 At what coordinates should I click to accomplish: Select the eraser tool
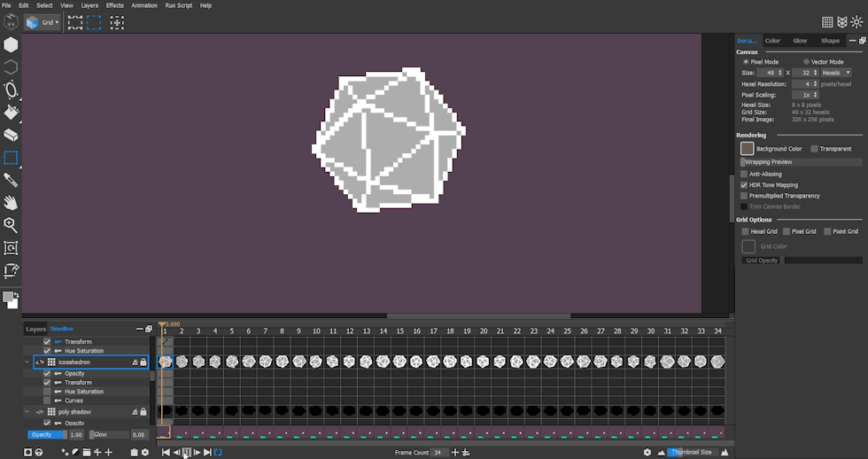pyautogui.click(x=11, y=136)
